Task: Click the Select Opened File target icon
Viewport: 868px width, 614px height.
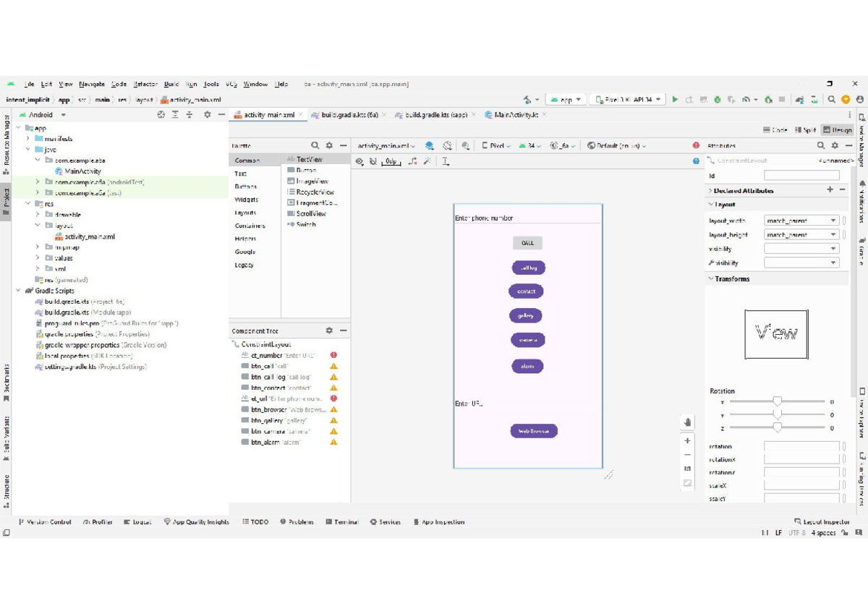Action: pos(161,114)
